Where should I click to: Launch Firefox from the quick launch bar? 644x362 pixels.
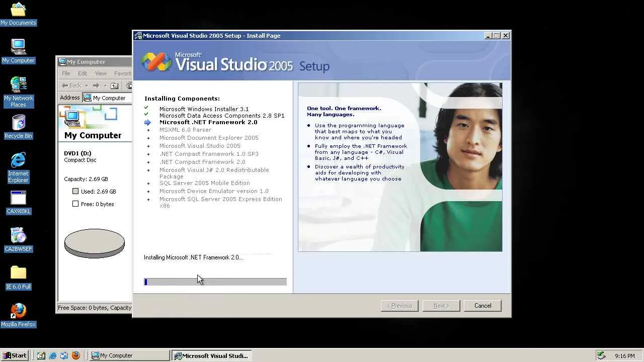click(x=76, y=355)
